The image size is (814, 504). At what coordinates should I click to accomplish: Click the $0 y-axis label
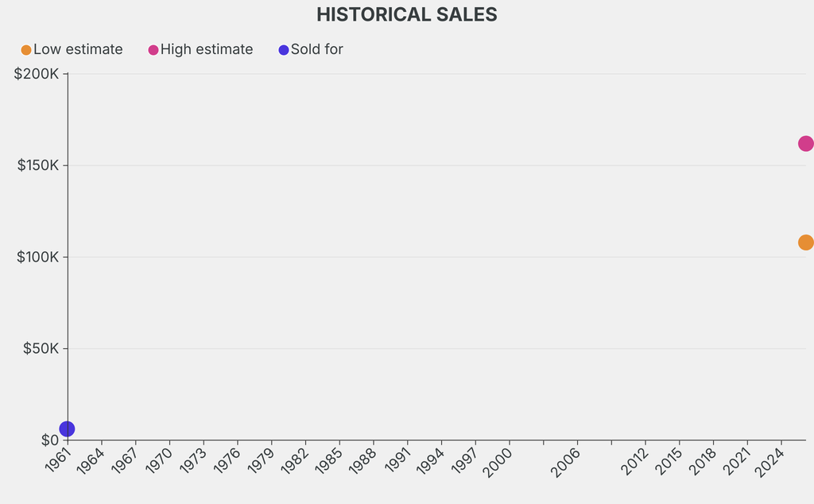click(x=50, y=440)
